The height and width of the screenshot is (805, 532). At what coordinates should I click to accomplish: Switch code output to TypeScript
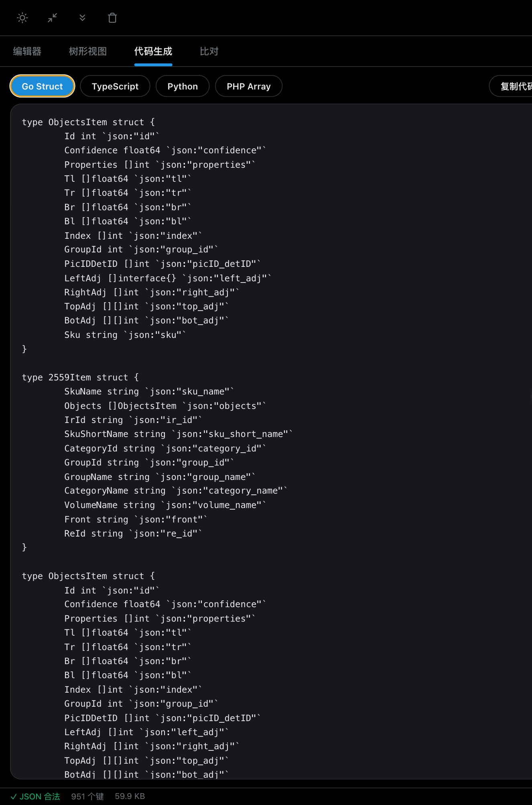pyautogui.click(x=115, y=86)
